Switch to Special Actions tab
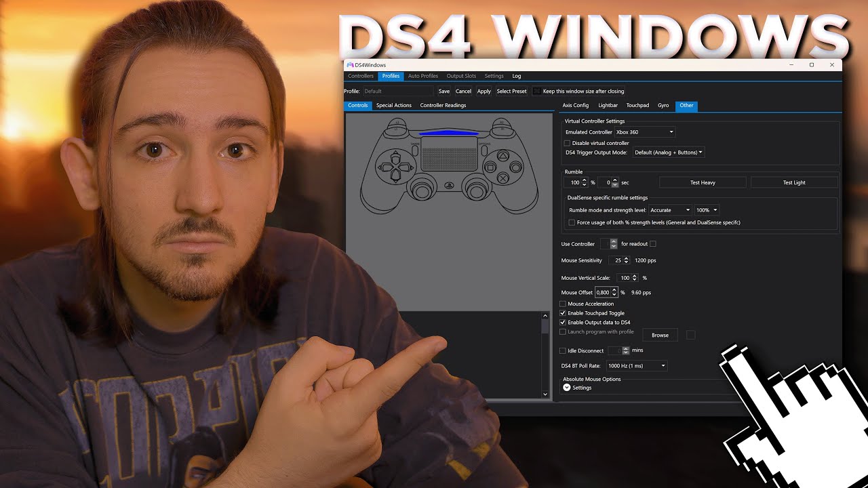Image resolution: width=868 pixels, height=488 pixels. click(394, 105)
